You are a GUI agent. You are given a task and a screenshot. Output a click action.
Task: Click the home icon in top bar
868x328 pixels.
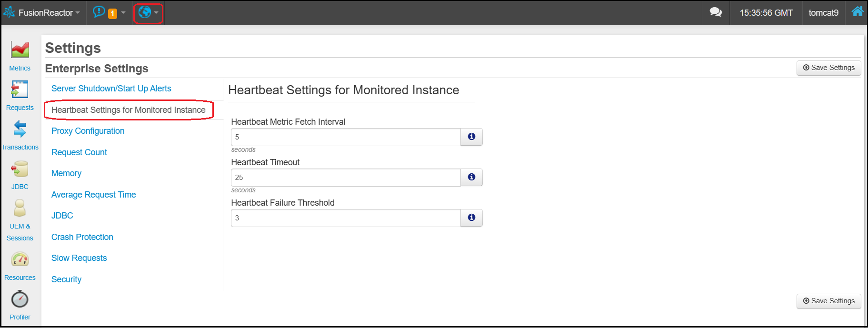pos(858,12)
